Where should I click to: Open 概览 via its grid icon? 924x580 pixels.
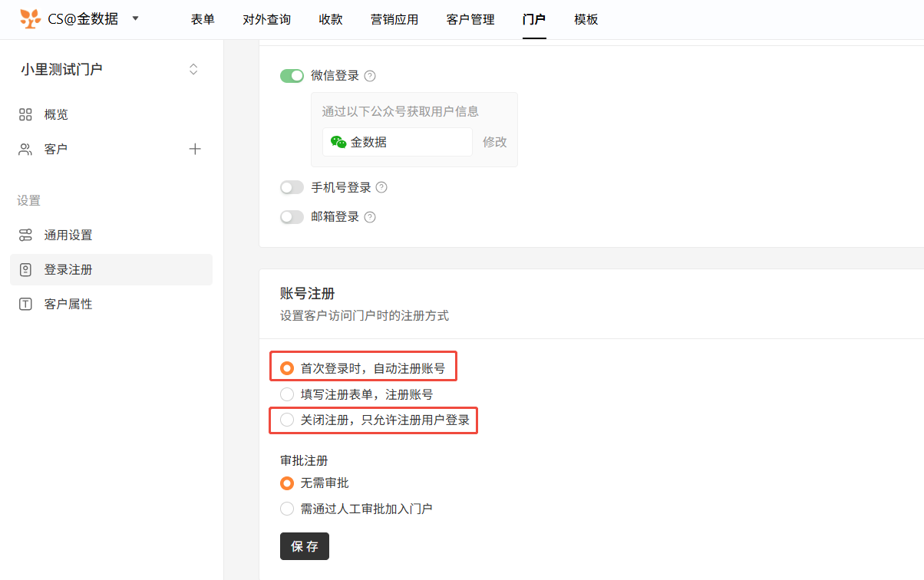(25, 115)
